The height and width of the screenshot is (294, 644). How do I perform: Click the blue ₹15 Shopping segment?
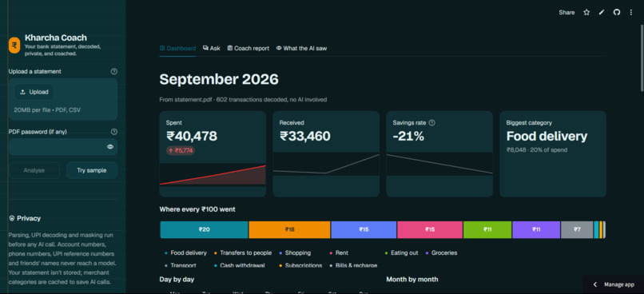364,229
